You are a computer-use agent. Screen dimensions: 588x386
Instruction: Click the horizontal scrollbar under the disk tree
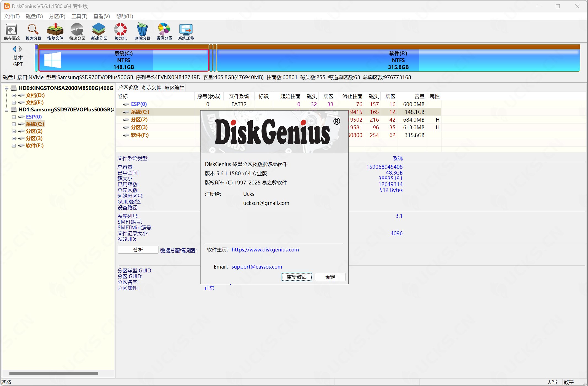point(54,373)
